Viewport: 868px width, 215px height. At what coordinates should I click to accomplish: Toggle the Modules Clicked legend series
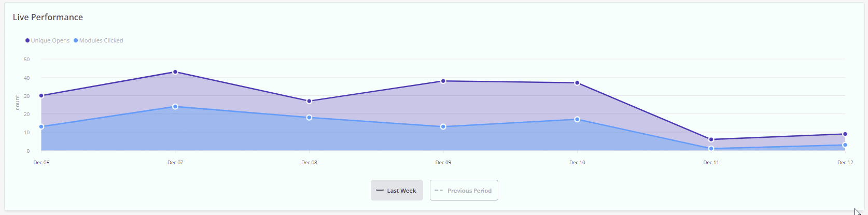[99, 40]
